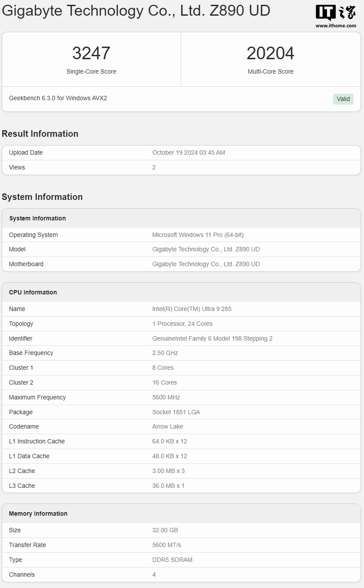Viewport: 364px width, 588px height.
Task: Click the Topology value 1 Processor, 24 Cores
Action: tap(182, 324)
